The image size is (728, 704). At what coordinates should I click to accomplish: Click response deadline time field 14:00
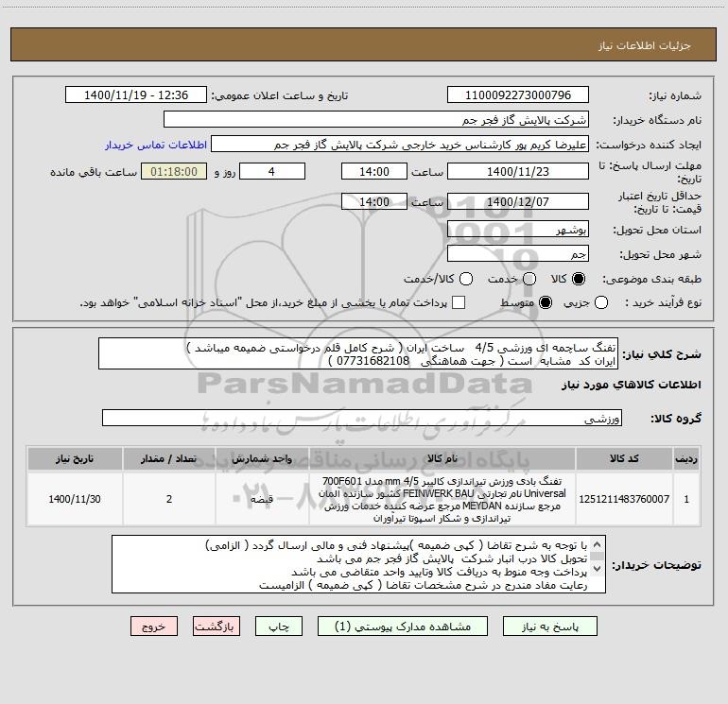374,171
